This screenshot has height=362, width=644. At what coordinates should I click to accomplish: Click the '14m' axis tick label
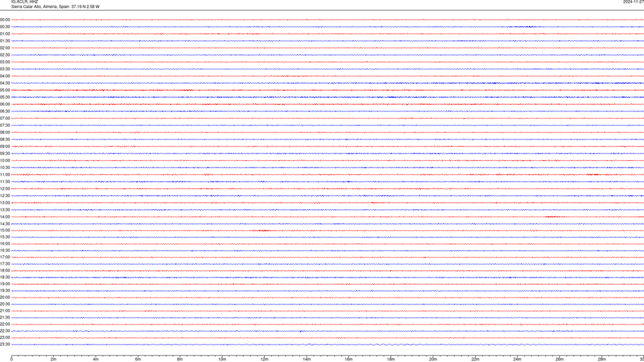(x=307, y=359)
